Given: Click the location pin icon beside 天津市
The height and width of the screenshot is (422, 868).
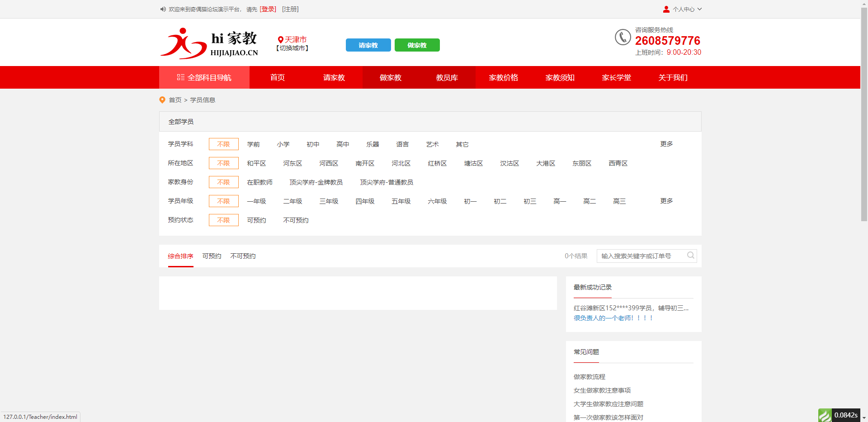Looking at the screenshot, I should [280, 39].
